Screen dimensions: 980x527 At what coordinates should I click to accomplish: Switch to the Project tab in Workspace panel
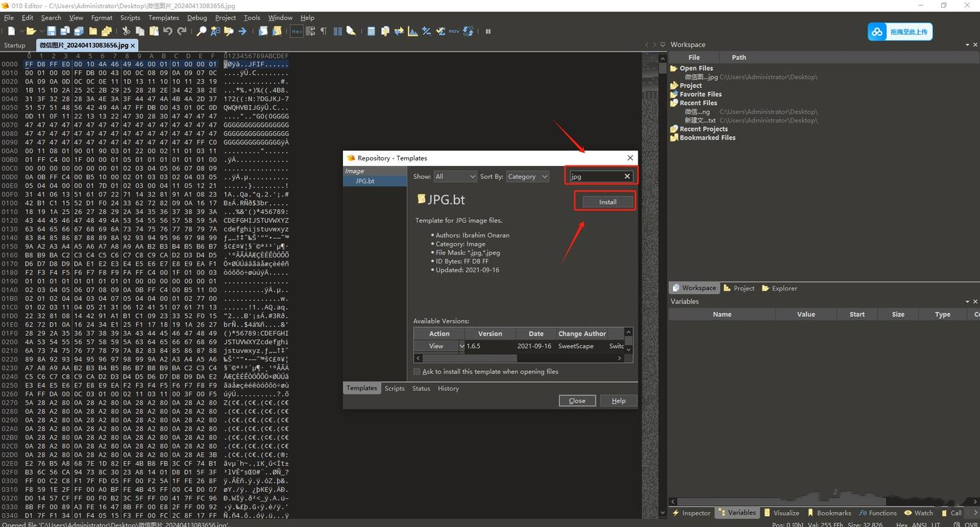(x=738, y=288)
